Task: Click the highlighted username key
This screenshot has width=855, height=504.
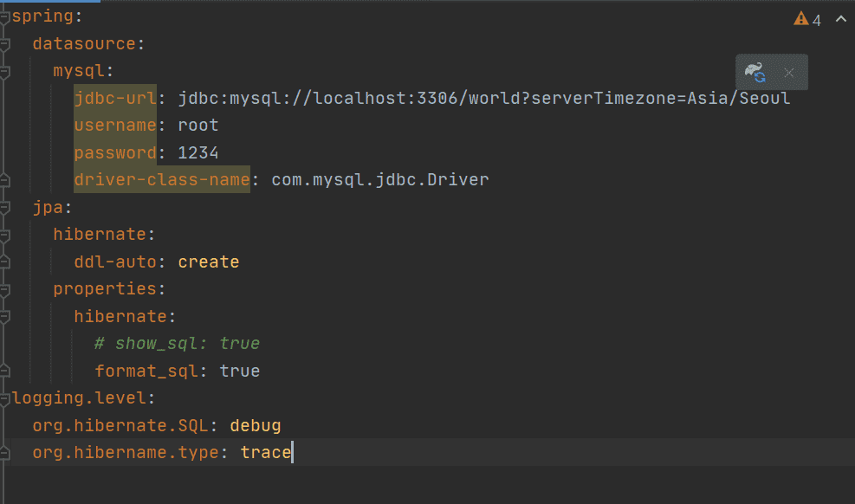Action: tap(115, 126)
